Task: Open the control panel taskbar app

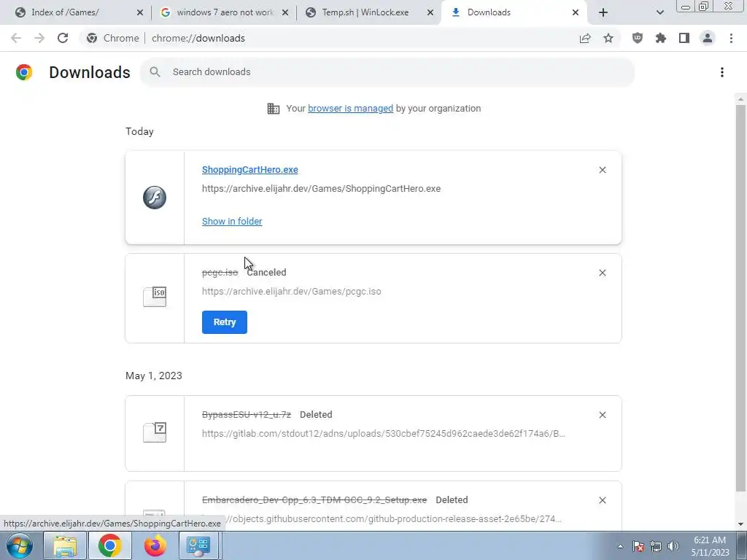Action: click(198, 545)
